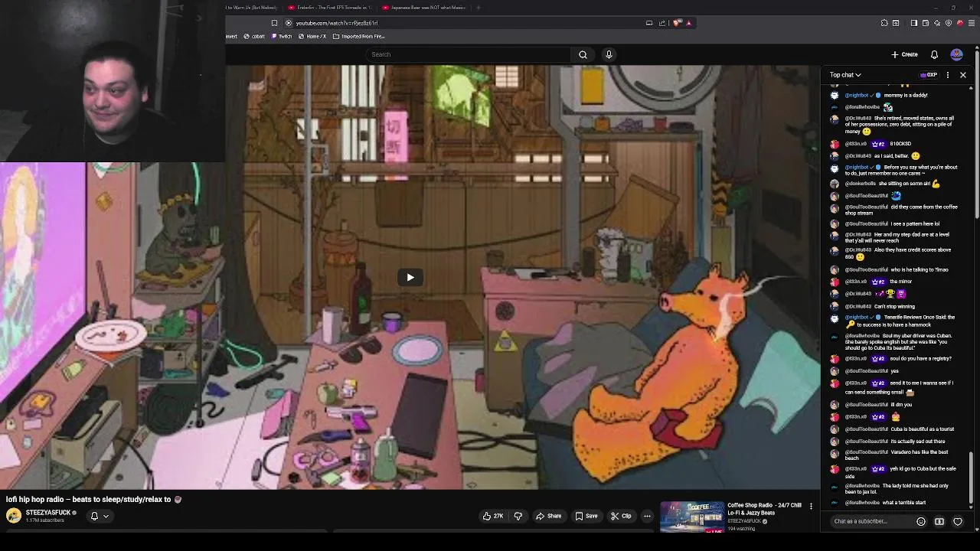
Task: Open site information icon beside URL
Action: click(289, 23)
